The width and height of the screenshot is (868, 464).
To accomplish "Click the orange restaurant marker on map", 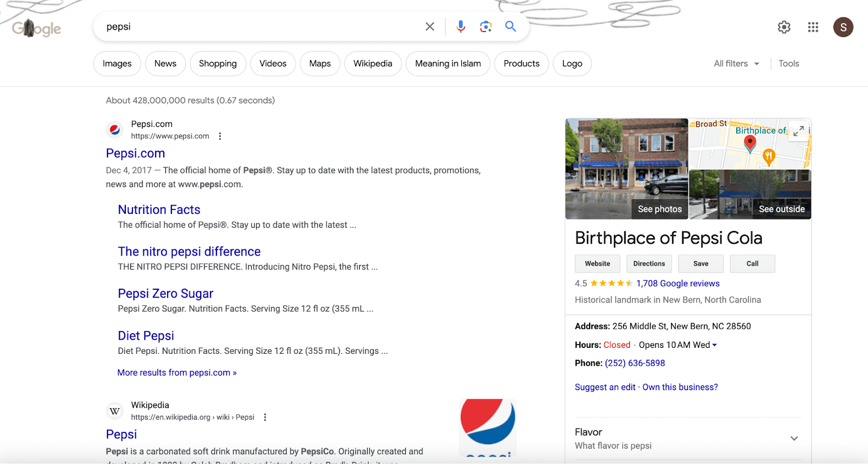I will point(768,157).
